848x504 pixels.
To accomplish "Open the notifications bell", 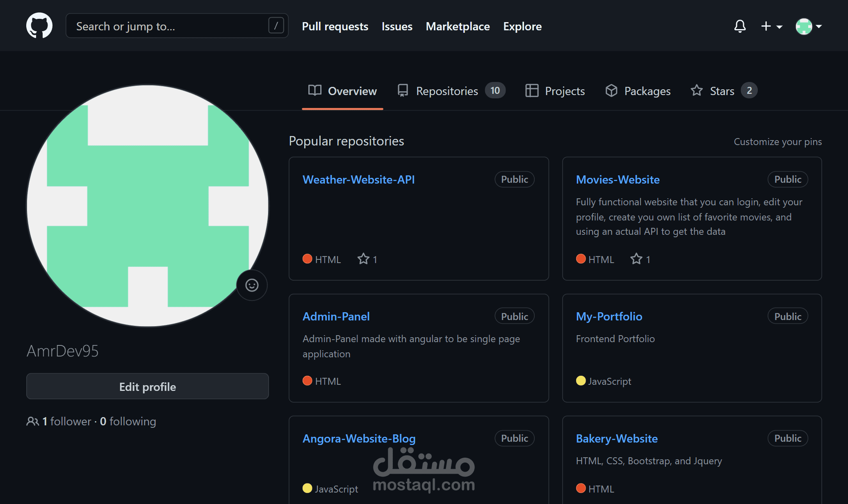I will [740, 26].
